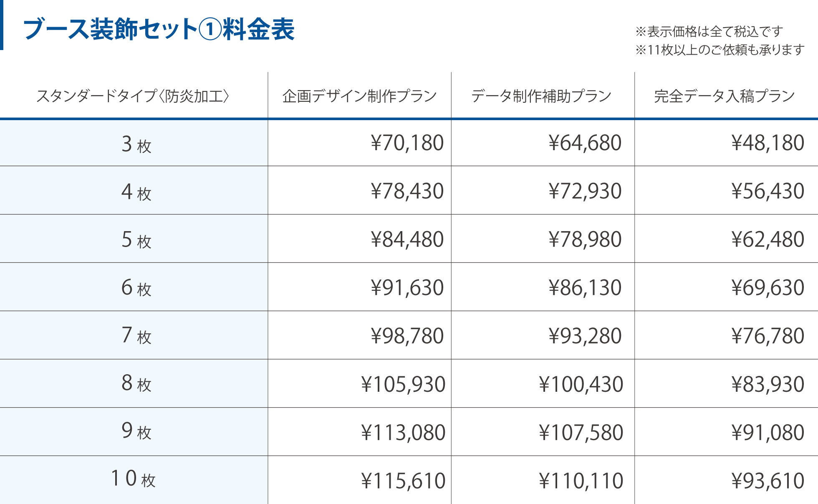Select the ¥113,080 price cell
Viewport: 818px width, 504px height.
403,433
